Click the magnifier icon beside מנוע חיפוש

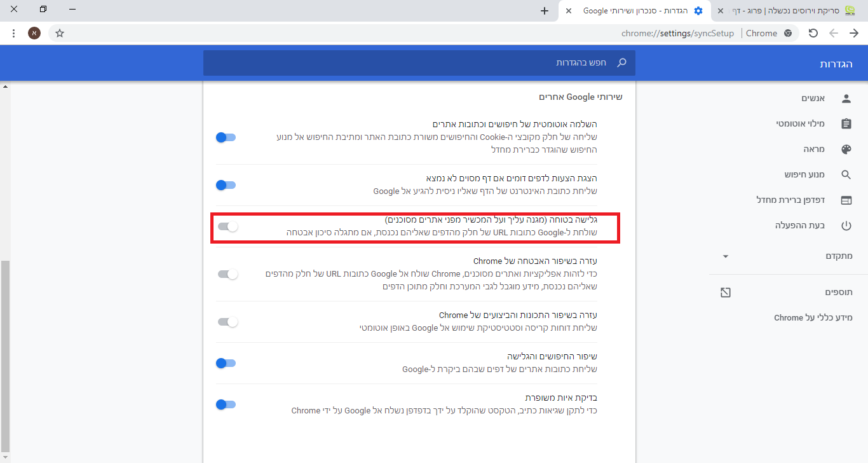[x=846, y=174]
